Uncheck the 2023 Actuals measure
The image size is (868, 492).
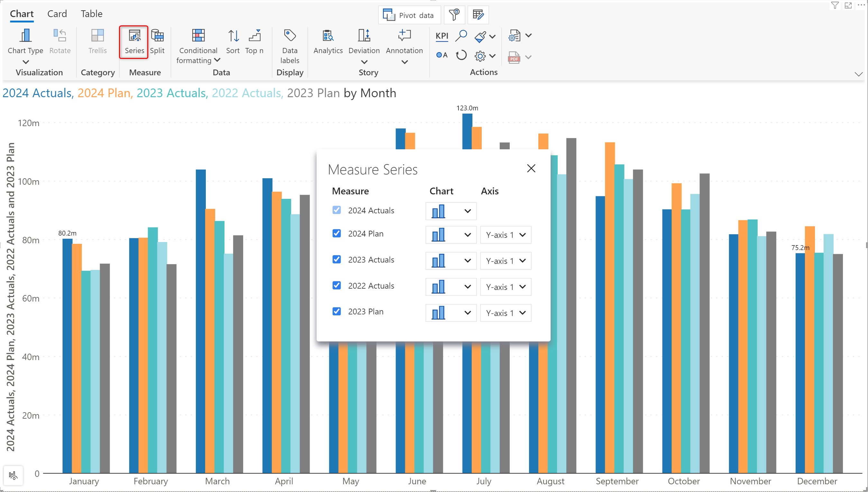(337, 260)
